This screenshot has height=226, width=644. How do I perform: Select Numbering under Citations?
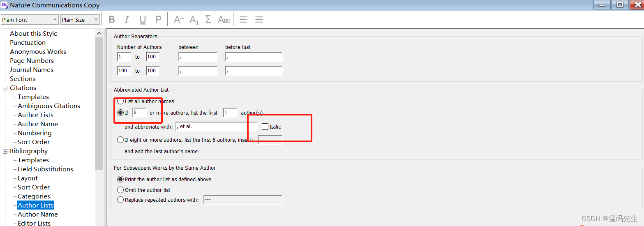pyautogui.click(x=35, y=133)
